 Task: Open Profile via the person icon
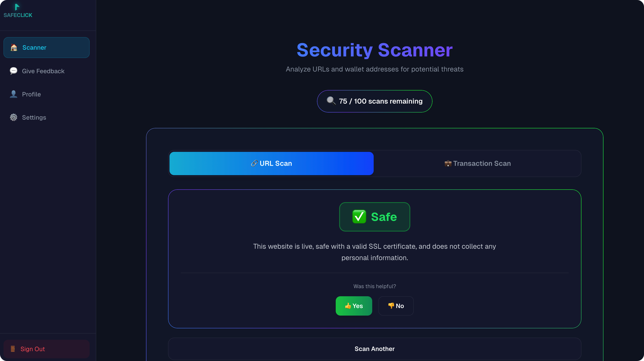coord(14,94)
